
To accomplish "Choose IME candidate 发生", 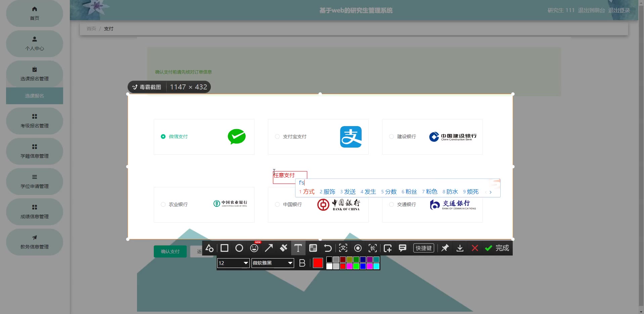I will coord(368,192).
